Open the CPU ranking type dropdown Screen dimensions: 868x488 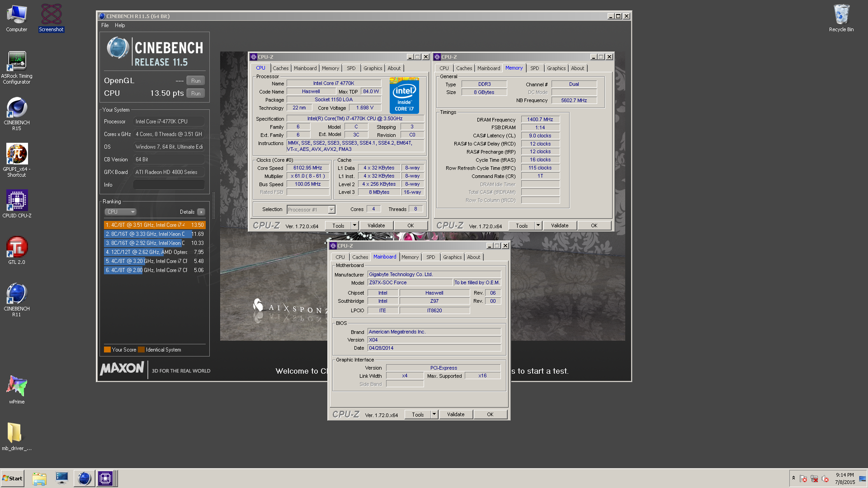coord(120,212)
